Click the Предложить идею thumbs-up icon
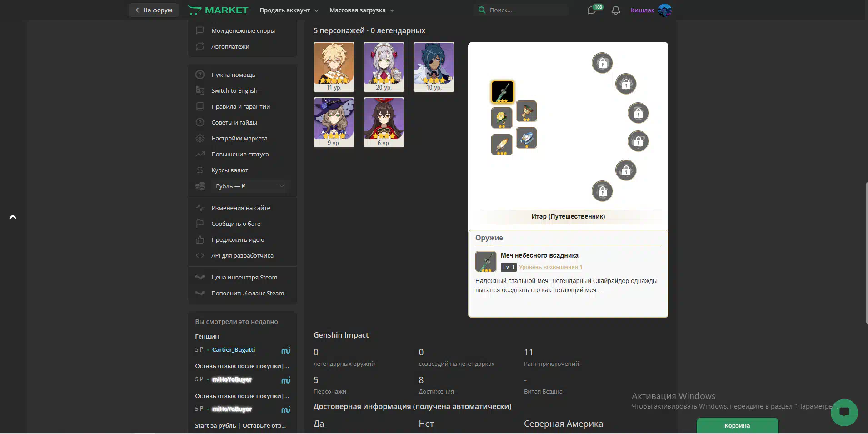Image resolution: width=868 pixels, height=434 pixels. [200, 239]
